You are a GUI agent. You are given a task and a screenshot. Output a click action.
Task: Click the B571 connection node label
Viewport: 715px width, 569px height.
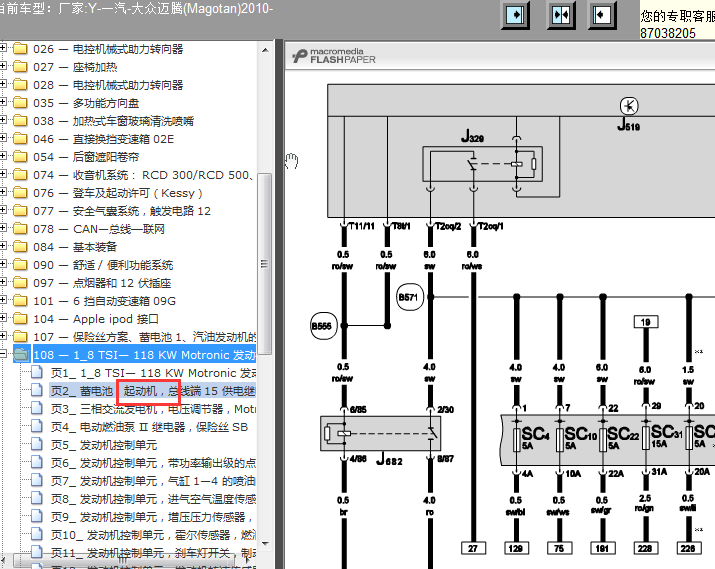(x=410, y=297)
